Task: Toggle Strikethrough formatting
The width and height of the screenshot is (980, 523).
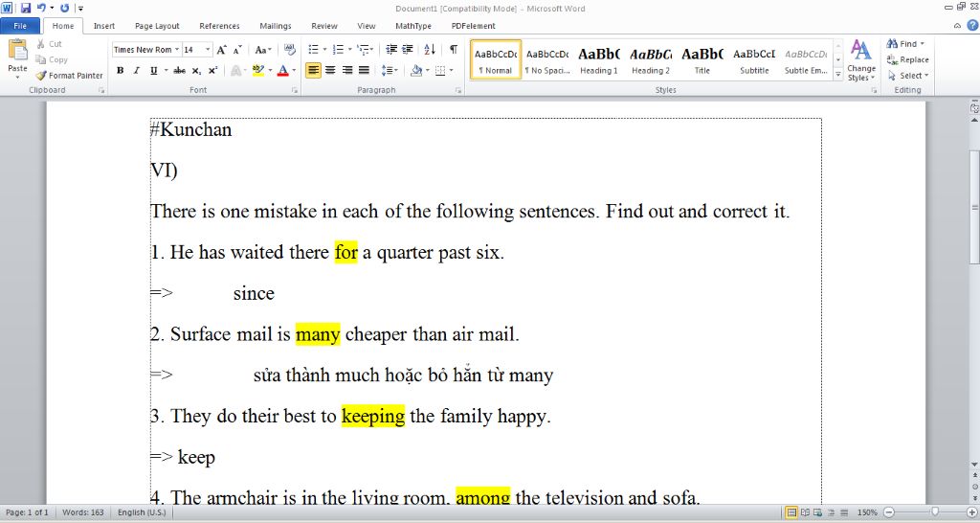Action: [x=179, y=71]
